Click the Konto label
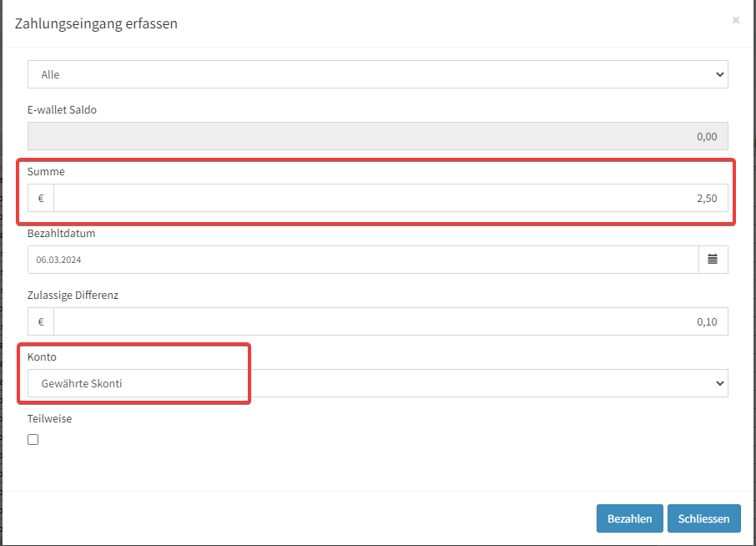Screen dimensions: 756x546 coord(42,357)
